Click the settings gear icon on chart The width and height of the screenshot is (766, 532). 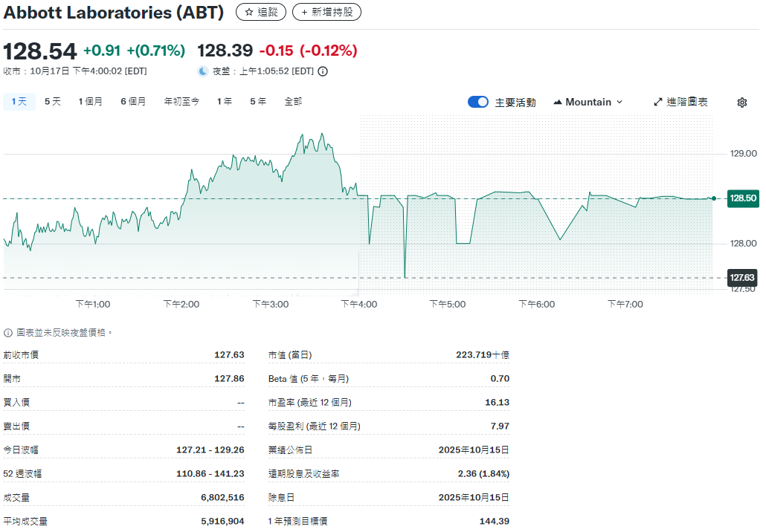(741, 103)
